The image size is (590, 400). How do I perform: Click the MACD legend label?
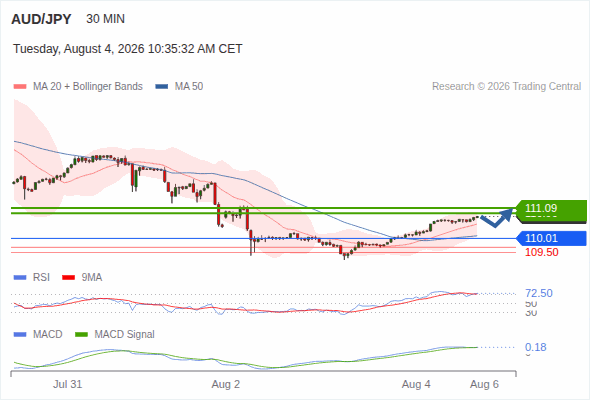coord(47,335)
